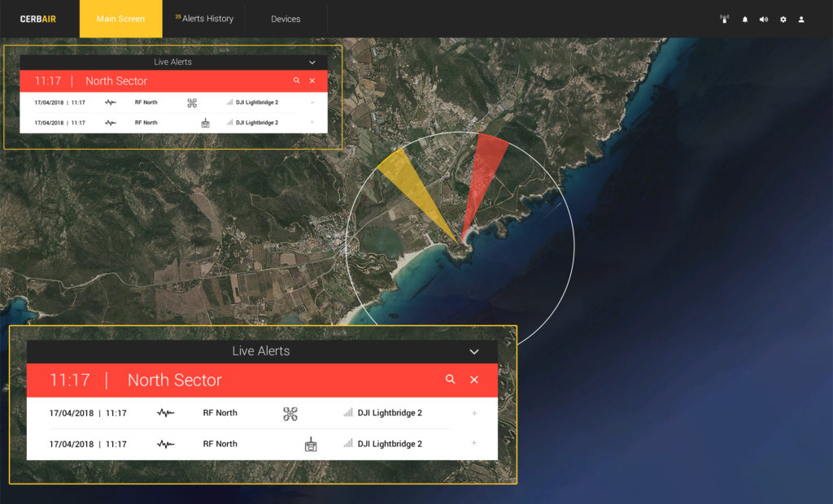Click the '17/04/2018 | 11:17' timestamp in enlarged drone row

click(88, 413)
